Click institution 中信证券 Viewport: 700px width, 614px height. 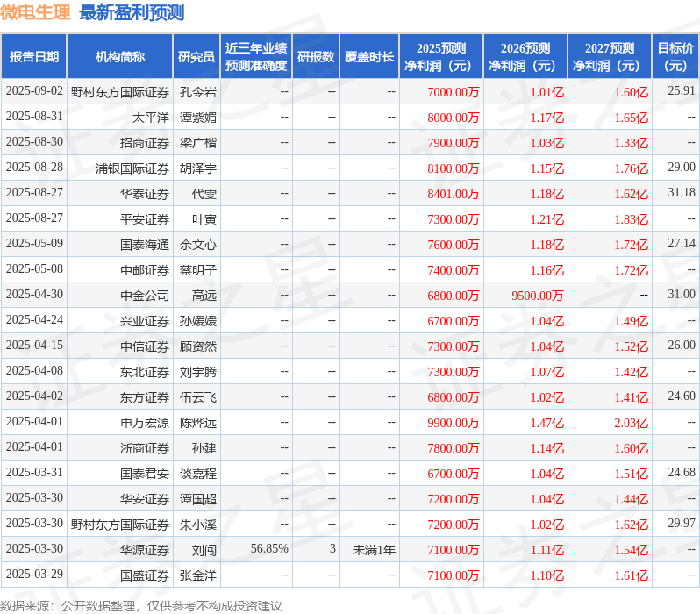[x=145, y=347]
